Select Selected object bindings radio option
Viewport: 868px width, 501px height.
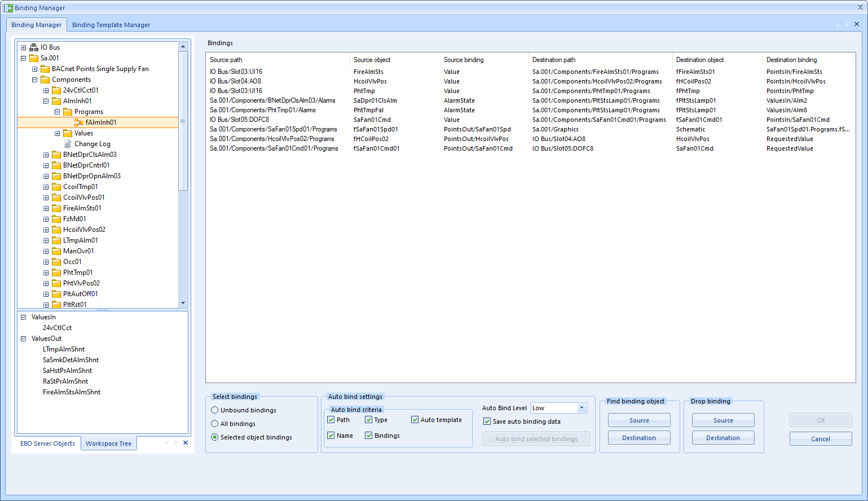pos(214,437)
